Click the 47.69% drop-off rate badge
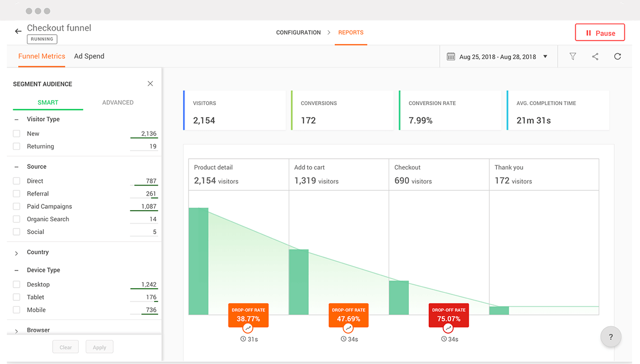The height and width of the screenshot is (364, 640). click(348, 315)
